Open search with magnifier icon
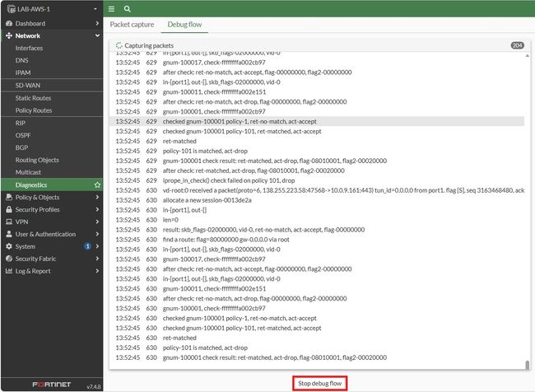The image size is (535, 392). point(128,9)
